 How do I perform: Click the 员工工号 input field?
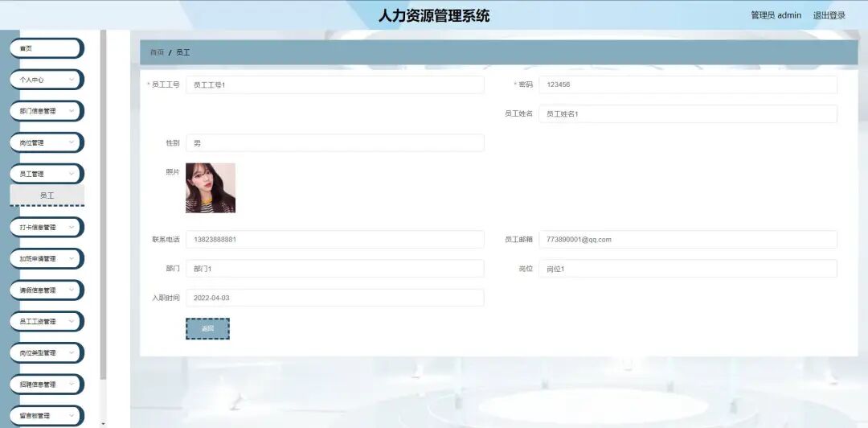335,84
